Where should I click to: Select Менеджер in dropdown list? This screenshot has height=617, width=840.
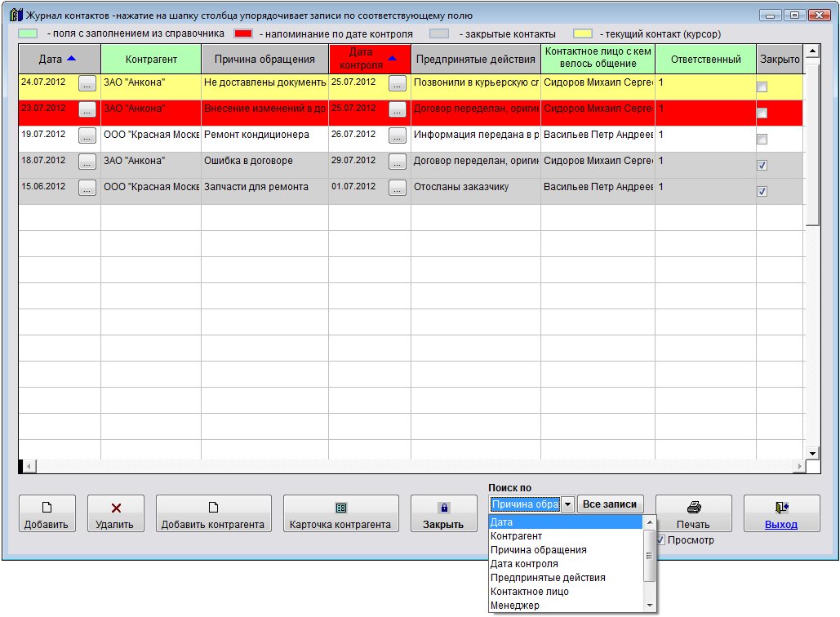(565, 606)
